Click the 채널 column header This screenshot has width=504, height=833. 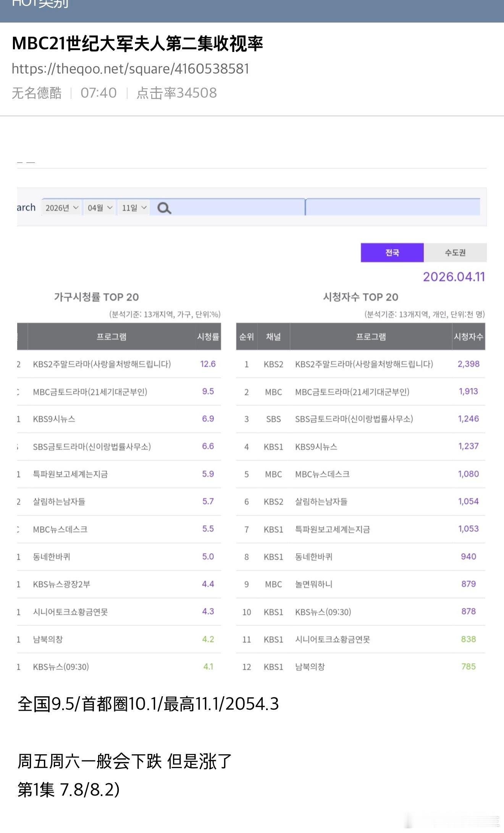[x=273, y=336]
